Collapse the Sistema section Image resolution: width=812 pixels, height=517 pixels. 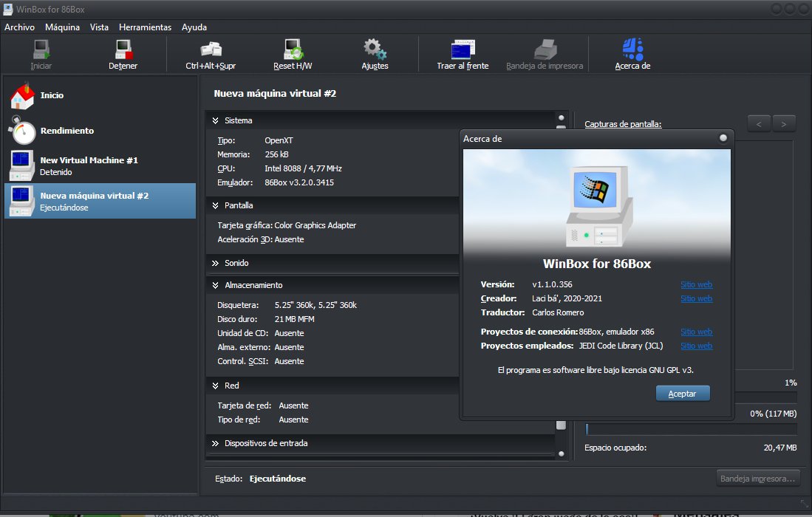click(215, 120)
